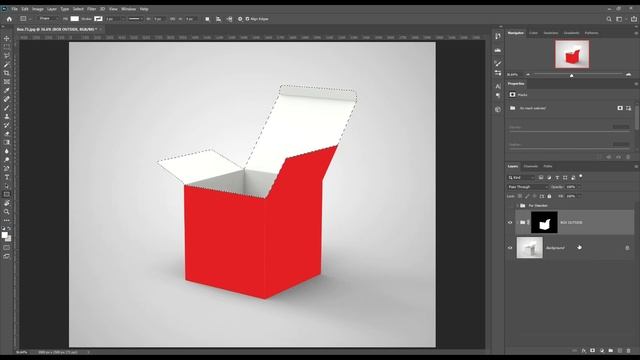The height and width of the screenshot is (360, 640).
Task: Hide the Background layer
Action: point(510,248)
